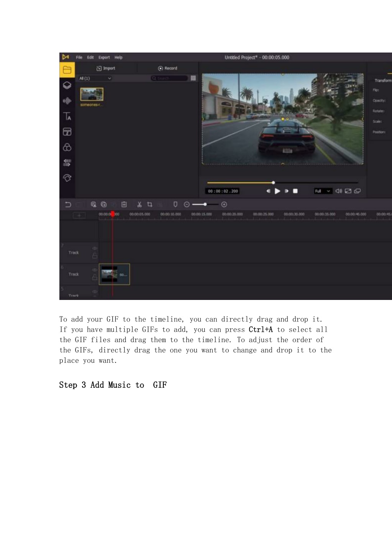Toggle visibility eye on track 6
This screenshot has width=392, height=555.
click(95, 270)
